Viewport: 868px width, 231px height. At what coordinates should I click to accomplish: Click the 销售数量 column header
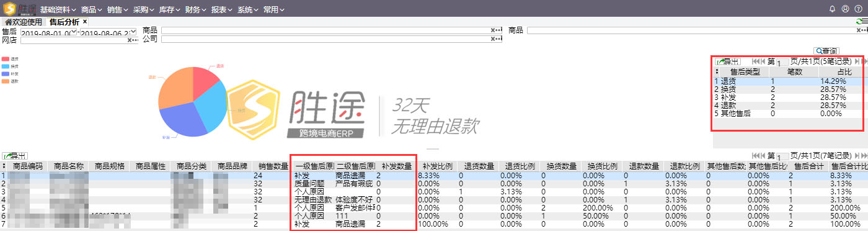pyautogui.click(x=273, y=166)
